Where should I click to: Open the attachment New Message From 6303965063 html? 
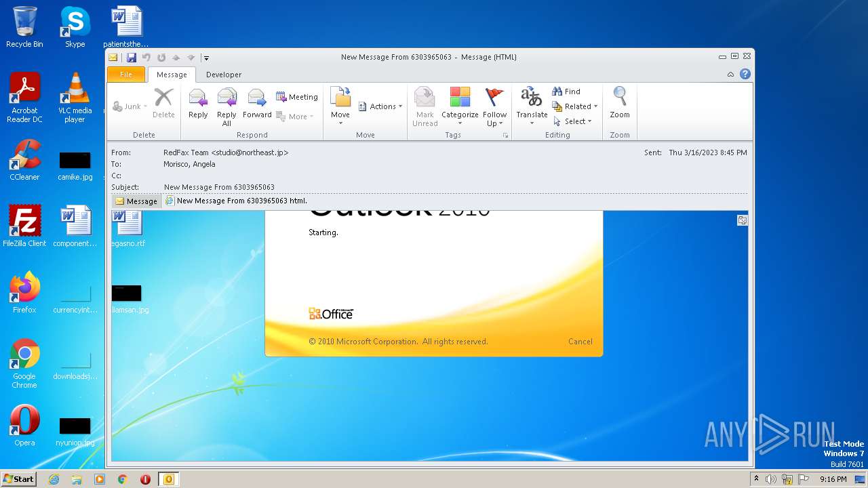tap(236, 201)
